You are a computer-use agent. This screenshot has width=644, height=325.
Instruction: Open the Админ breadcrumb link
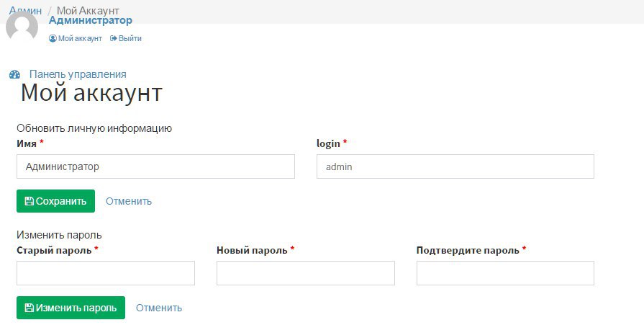[25, 10]
